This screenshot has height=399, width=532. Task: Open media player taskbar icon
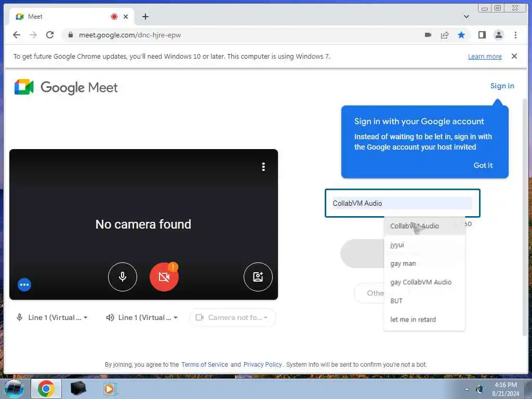[x=110, y=389]
